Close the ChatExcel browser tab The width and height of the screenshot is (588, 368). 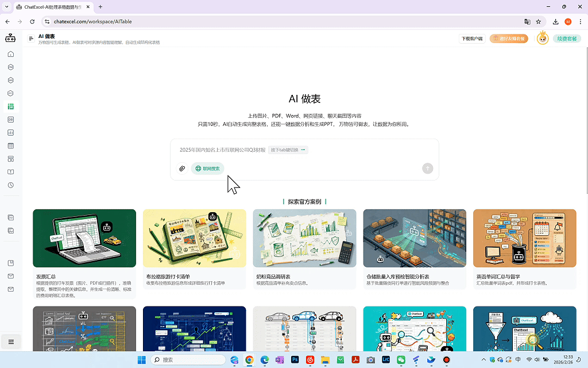[88, 7]
